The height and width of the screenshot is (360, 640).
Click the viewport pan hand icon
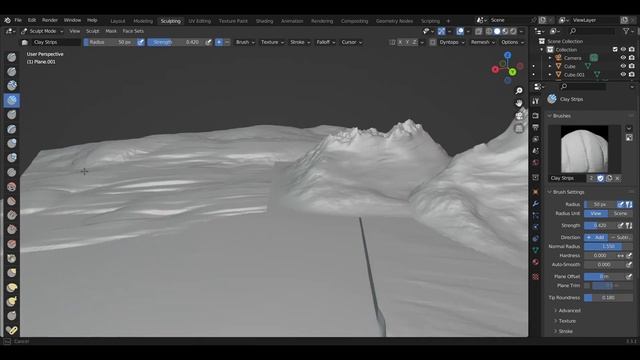pyautogui.click(x=519, y=103)
